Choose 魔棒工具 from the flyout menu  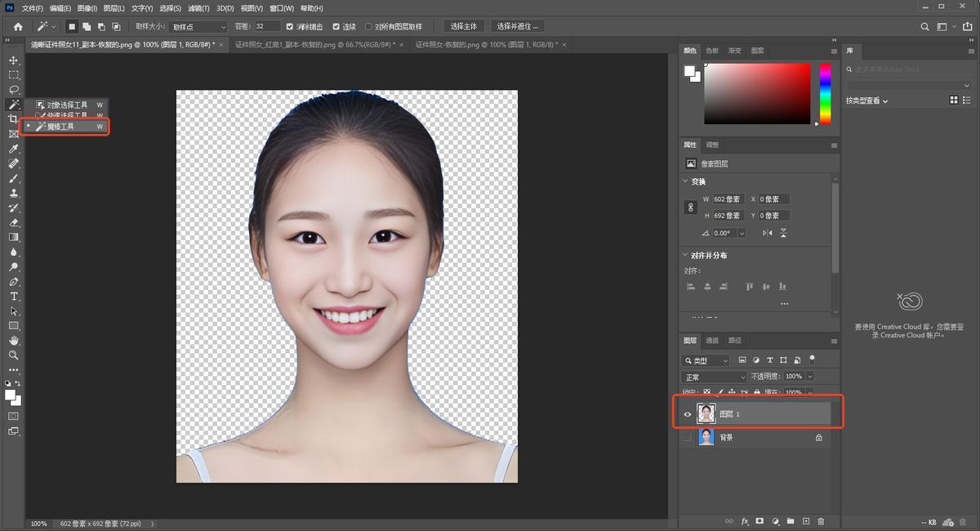(60, 127)
